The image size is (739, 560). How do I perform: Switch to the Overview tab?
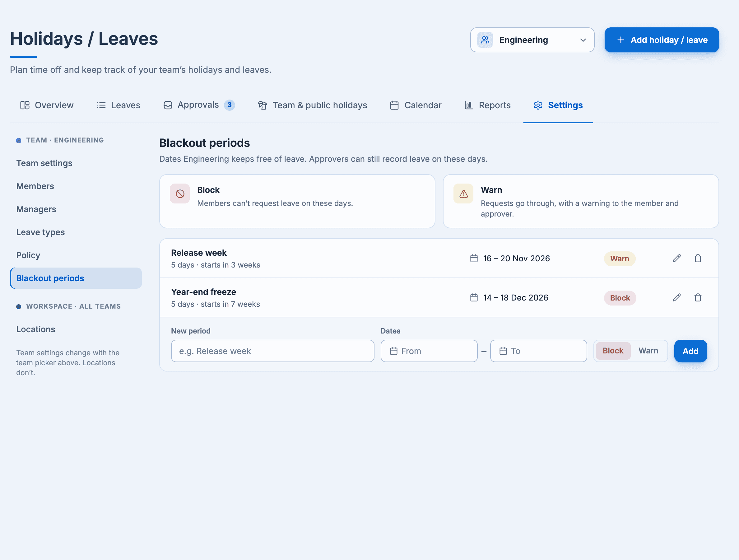click(x=47, y=105)
